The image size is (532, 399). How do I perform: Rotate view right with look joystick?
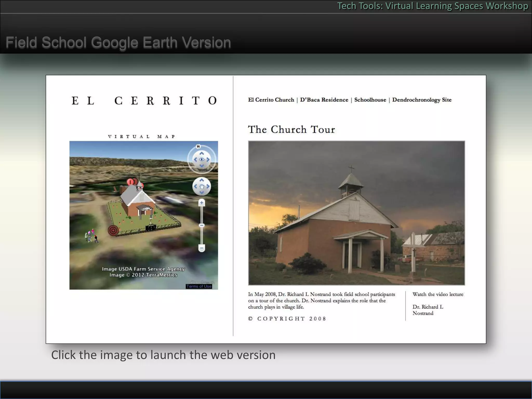pos(208,159)
